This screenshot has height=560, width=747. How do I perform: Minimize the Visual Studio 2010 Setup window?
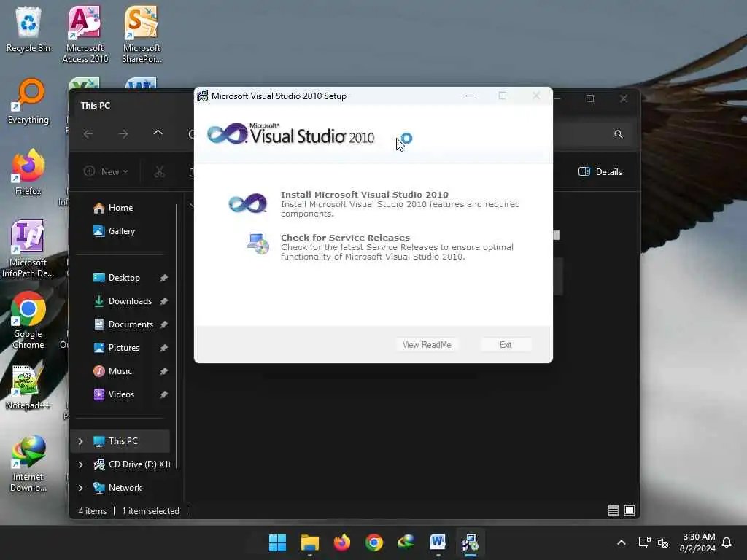pos(470,96)
